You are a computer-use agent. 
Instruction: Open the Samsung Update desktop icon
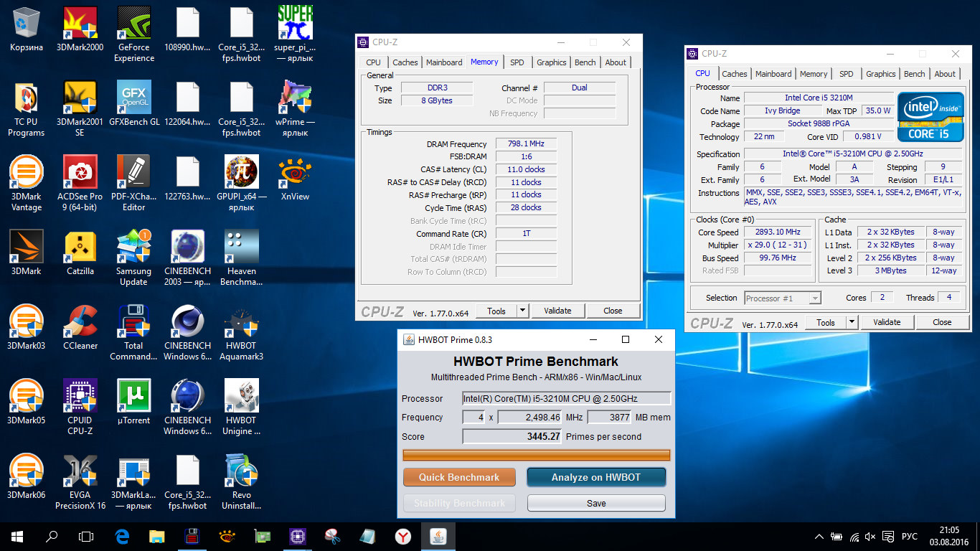(134, 258)
